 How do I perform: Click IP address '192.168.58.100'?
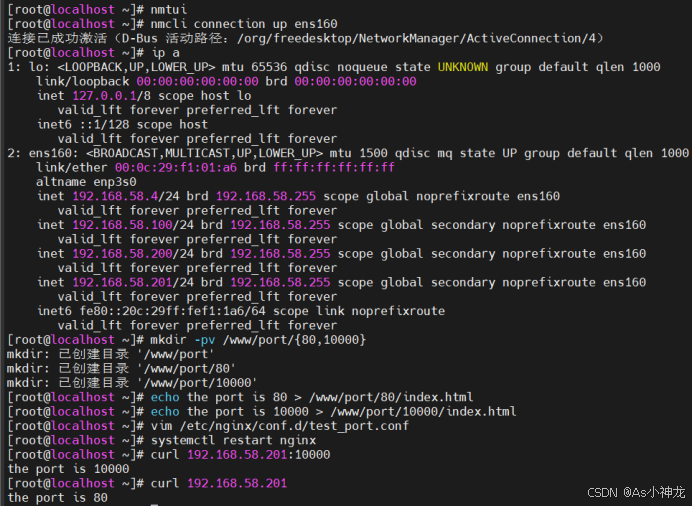click(122, 225)
